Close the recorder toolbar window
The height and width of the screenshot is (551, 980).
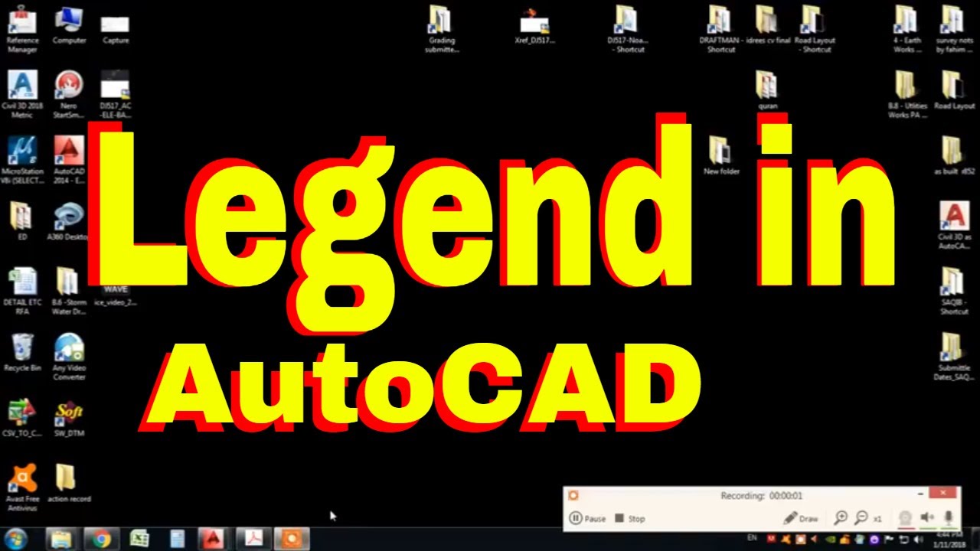943,494
